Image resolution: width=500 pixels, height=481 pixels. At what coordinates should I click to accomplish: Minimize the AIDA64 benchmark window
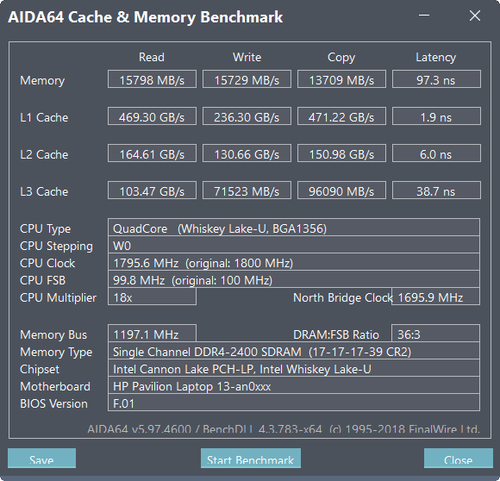[x=424, y=15]
